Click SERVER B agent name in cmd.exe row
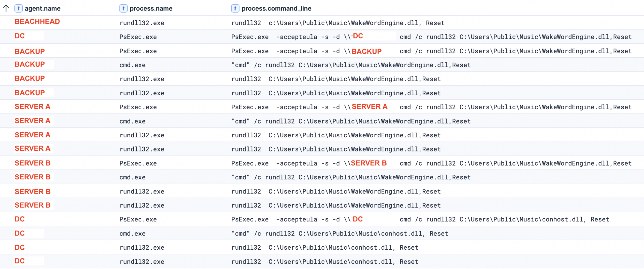The image size is (644, 269). (33, 177)
